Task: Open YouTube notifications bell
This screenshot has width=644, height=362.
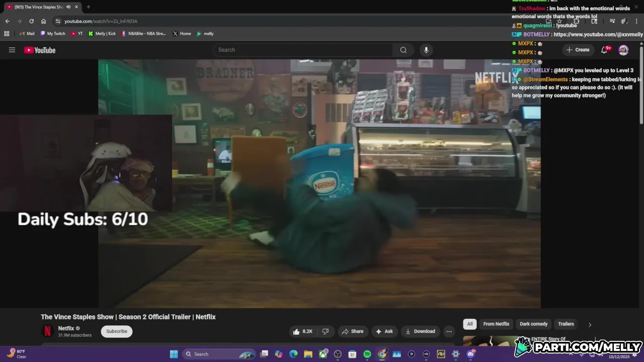Action: 605,50
